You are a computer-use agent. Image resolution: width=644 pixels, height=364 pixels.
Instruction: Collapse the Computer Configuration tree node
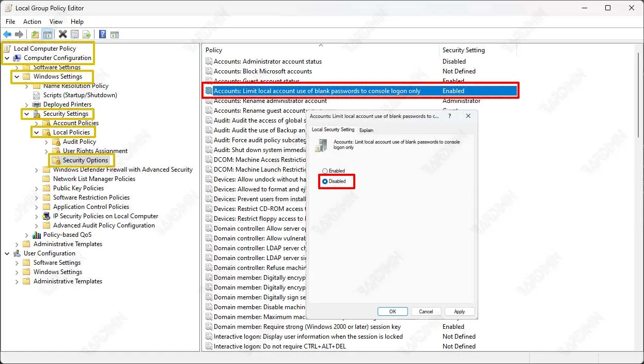coord(7,58)
